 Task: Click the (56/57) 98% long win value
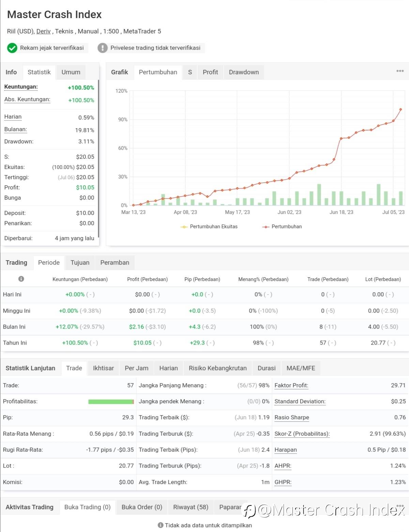(253, 386)
